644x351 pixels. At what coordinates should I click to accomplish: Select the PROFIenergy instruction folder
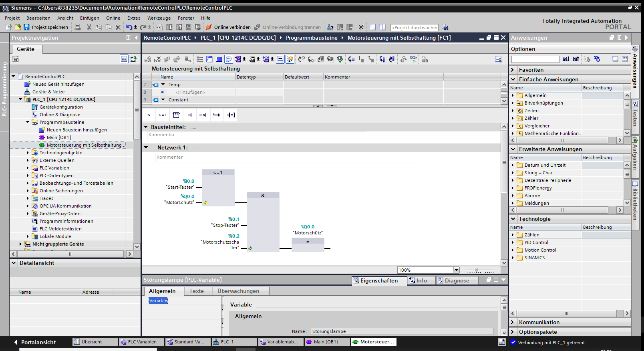click(538, 188)
